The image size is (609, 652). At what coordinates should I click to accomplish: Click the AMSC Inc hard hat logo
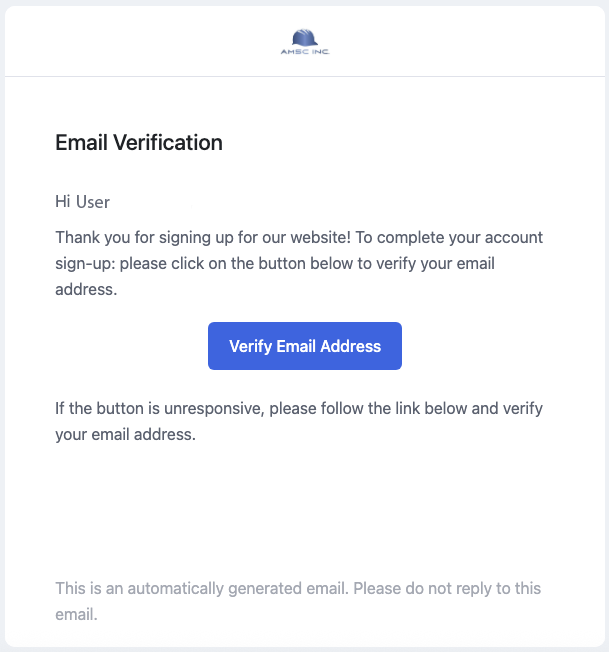pyautogui.click(x=305, y=37)
